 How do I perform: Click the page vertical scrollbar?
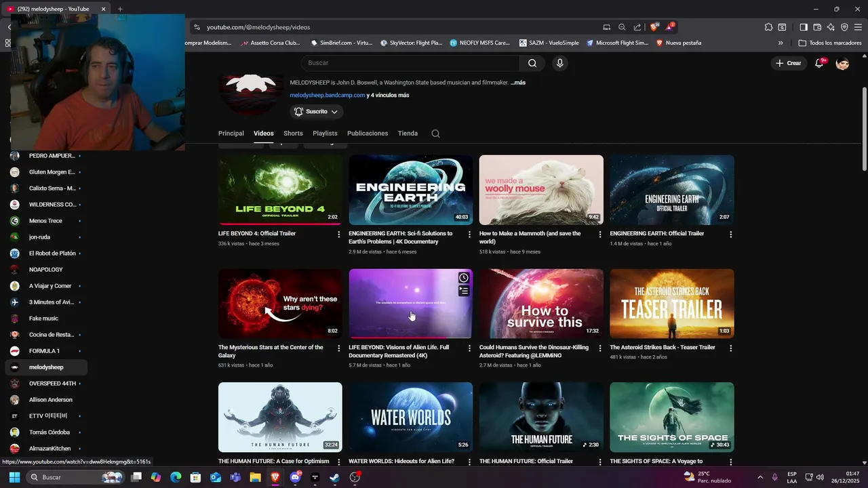(x=864, y=129)
